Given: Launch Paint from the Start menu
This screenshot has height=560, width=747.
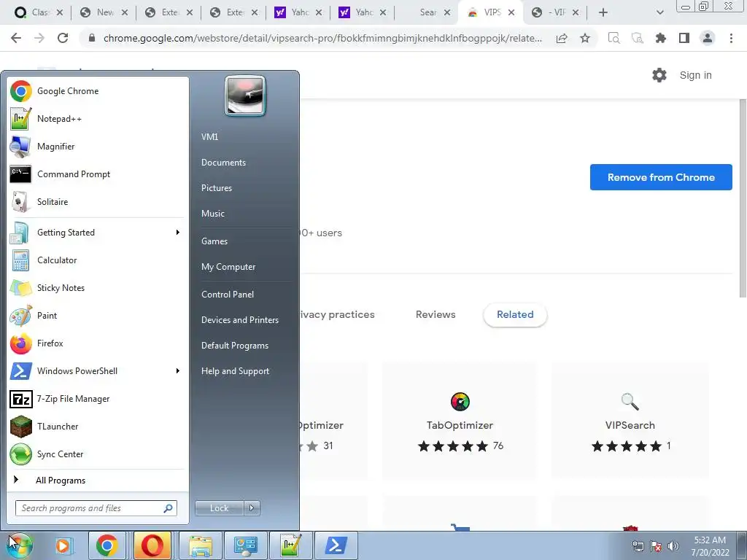Looking at the screenshot, I should coord(98,315).
